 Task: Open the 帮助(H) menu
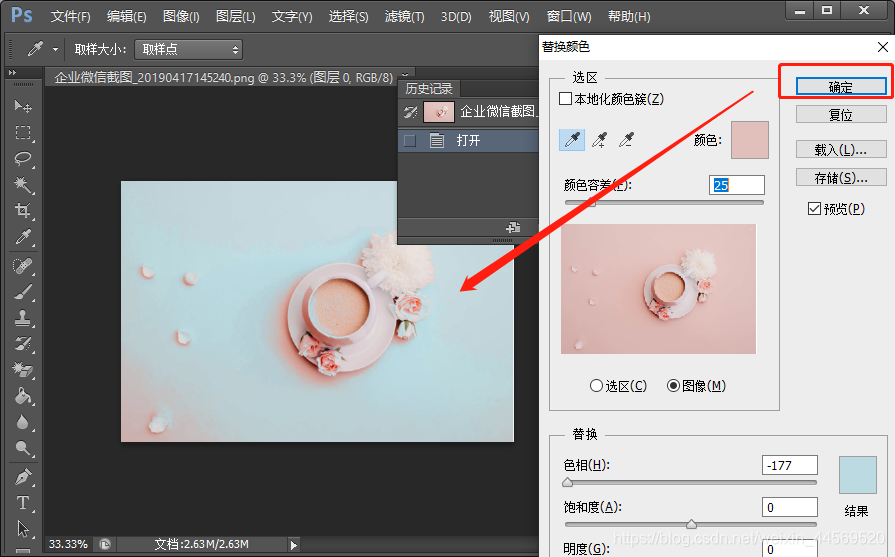point(629,17)
